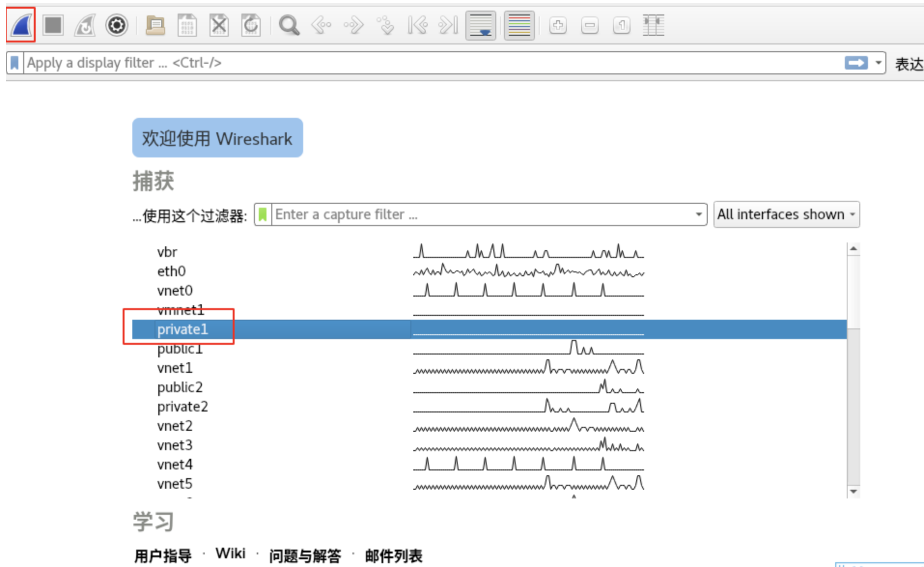Screen dimensions: 924x567
Task: Click the interface list scrollbar thumb
Action: tap(853, 292)
